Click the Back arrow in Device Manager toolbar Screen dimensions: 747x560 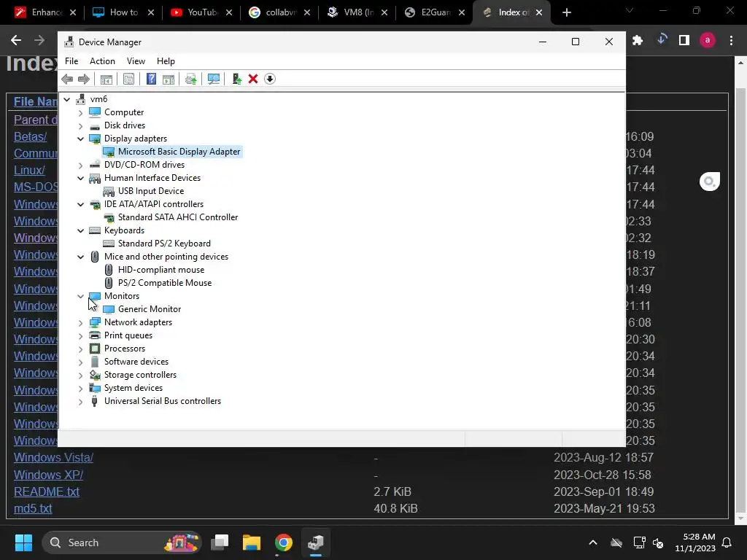click(67, 79)
